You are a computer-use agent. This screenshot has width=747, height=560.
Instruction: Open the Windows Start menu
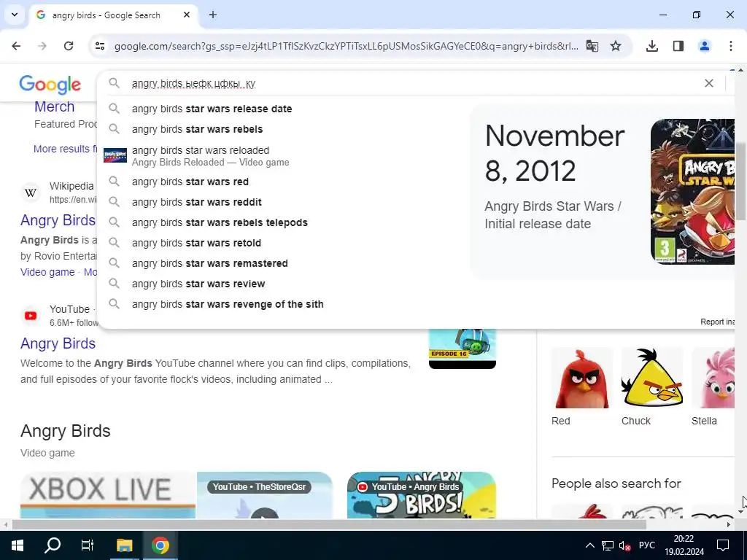click(18, 545)
